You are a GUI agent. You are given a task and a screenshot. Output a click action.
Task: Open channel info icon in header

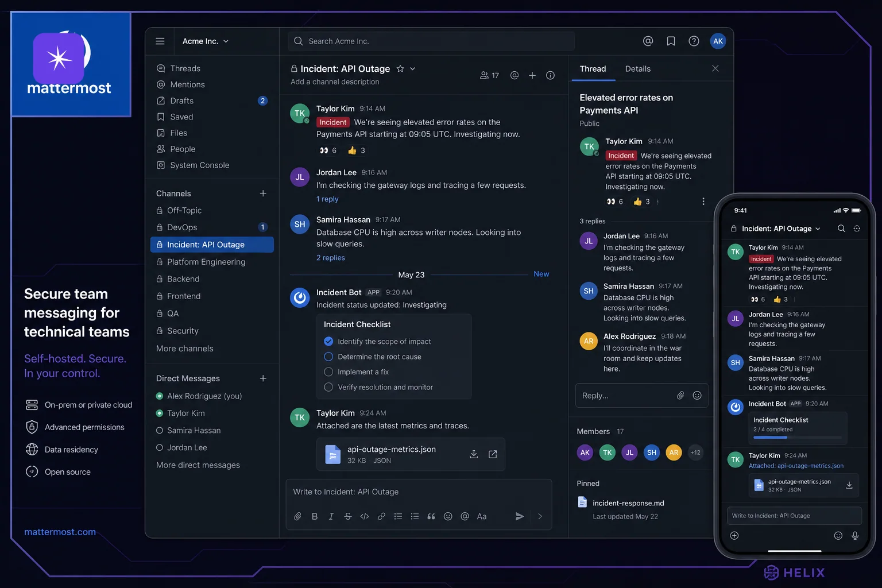pyautogui.click(x=550, y=75)
